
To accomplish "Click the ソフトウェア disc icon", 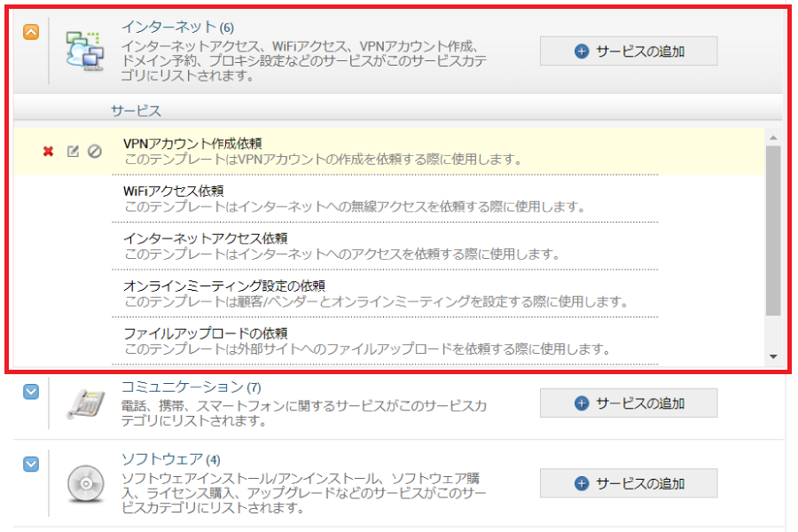I will [x=85, y=483].
